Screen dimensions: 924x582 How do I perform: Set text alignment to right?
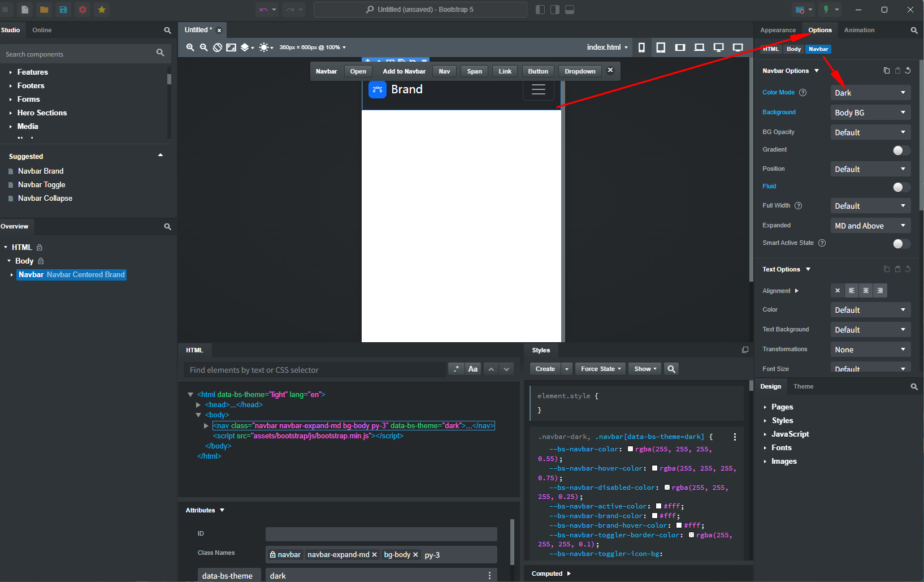coord(880,291)
